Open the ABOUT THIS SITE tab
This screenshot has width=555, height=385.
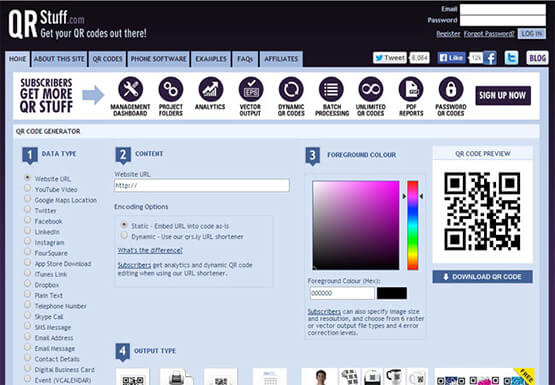tap(59, 59)
